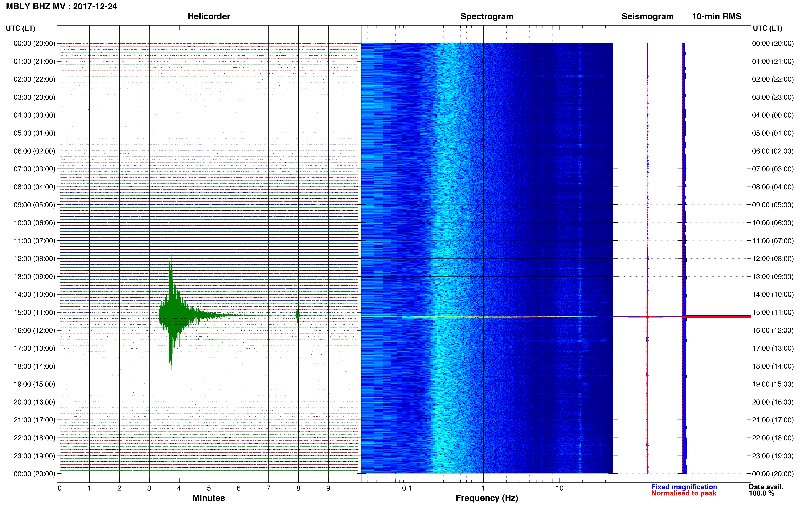Click the '1' frequency tick label
Image resolution: width=812 pixels, height=508 pixels.
point(483,488)
